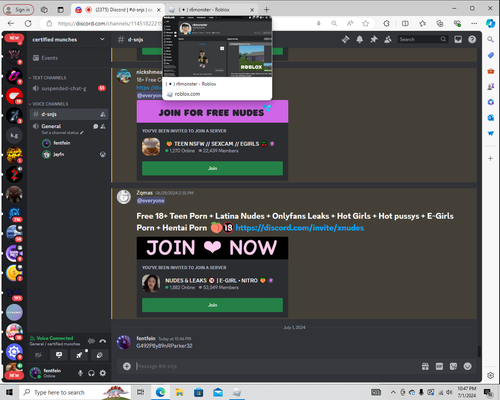Open the soundboard icon in voice panel

click(x=99, y=355)
